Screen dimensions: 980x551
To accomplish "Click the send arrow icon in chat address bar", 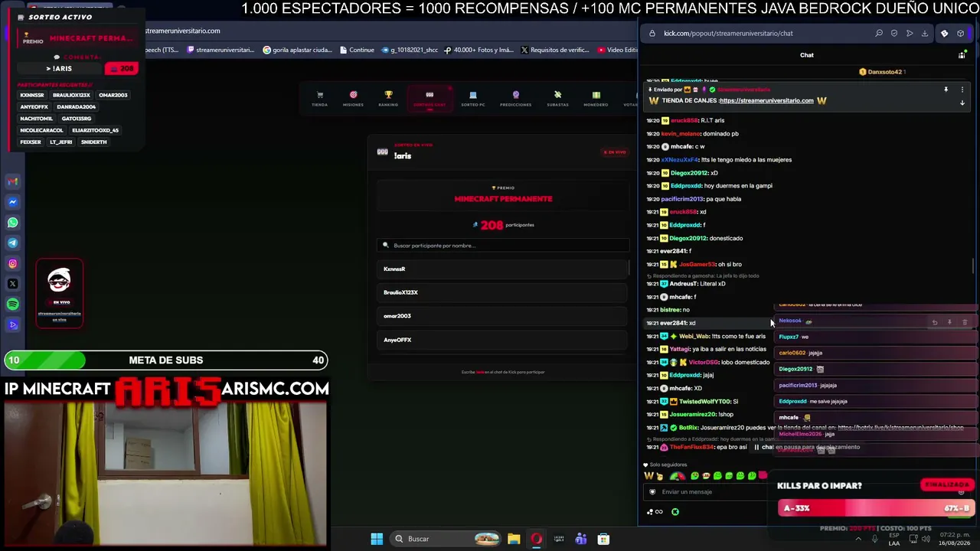I will tap(910, 33).
